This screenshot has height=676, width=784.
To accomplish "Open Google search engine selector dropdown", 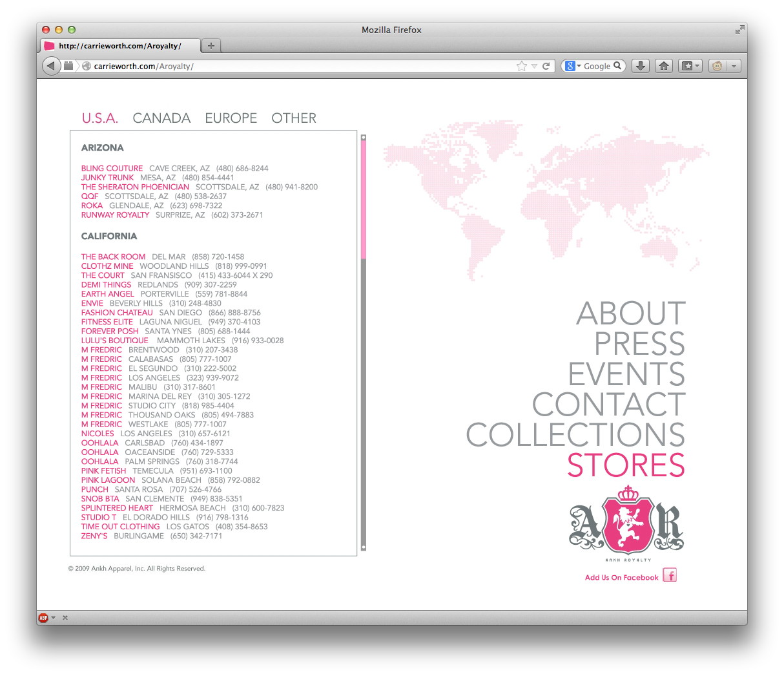I will tap(572, 66).
